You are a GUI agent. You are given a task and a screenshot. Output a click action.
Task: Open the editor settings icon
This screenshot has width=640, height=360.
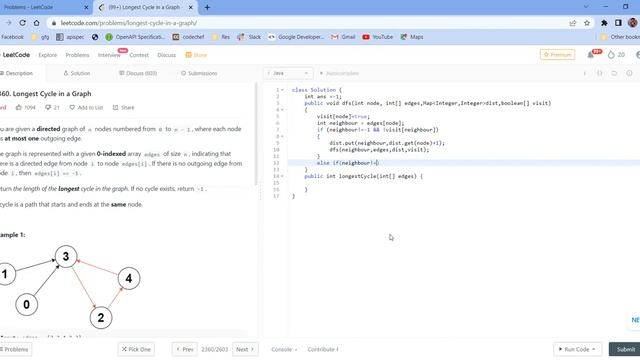point(629,73)
